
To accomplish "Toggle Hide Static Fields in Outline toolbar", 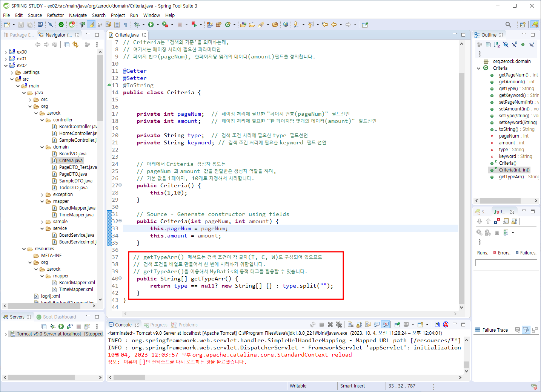I will [x=514, y=44].
